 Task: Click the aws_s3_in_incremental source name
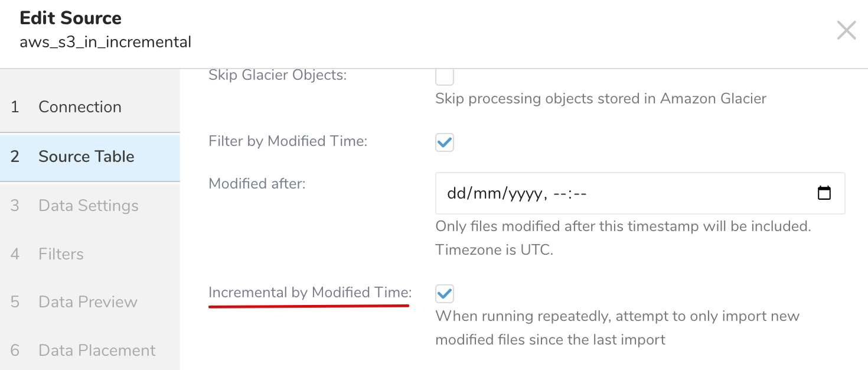pos(105,43)
